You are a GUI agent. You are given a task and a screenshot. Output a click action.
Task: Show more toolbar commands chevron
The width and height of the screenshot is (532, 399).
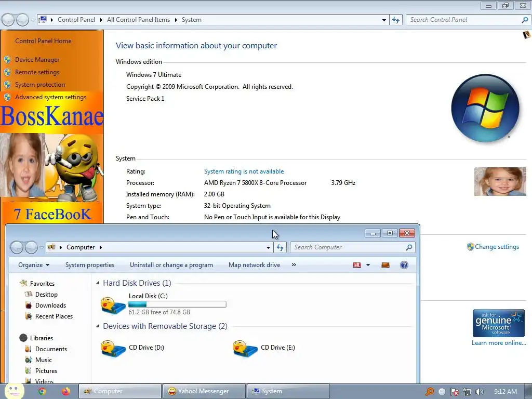click(x=294, y=264)
